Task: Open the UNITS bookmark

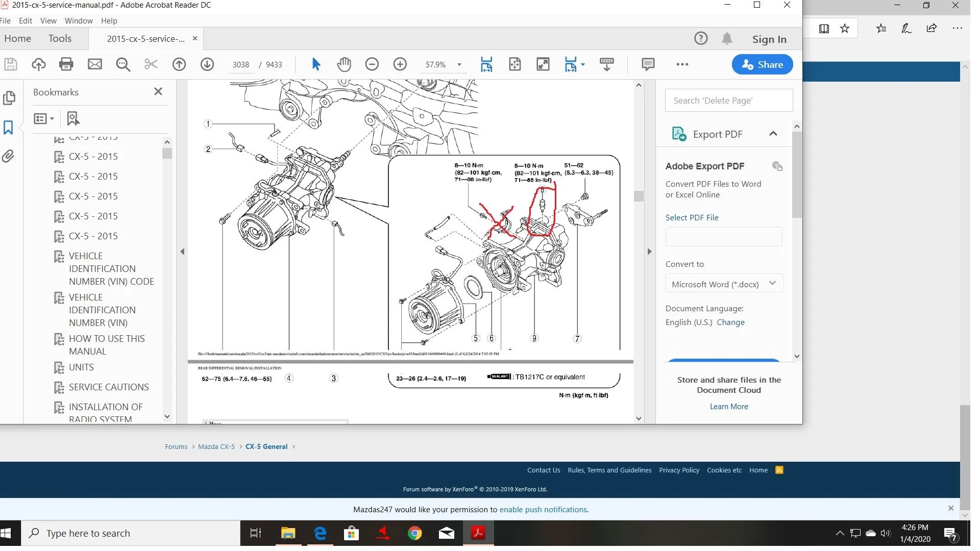Action: tap(81, 367)
